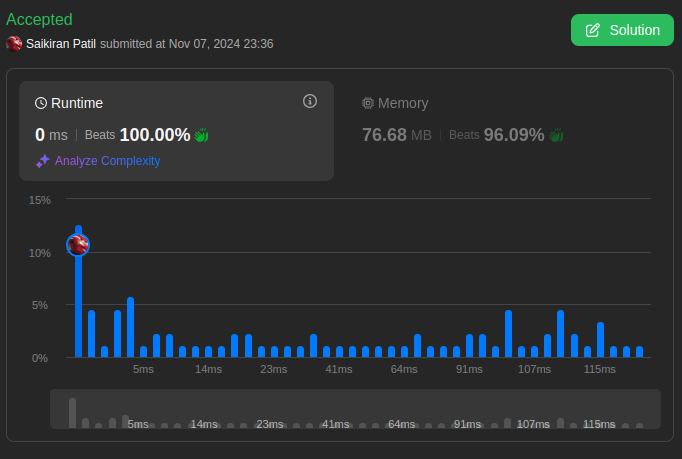
Task: Click the info icon in Runtime card
Action: pyautogui.click(x=310, y=101)
